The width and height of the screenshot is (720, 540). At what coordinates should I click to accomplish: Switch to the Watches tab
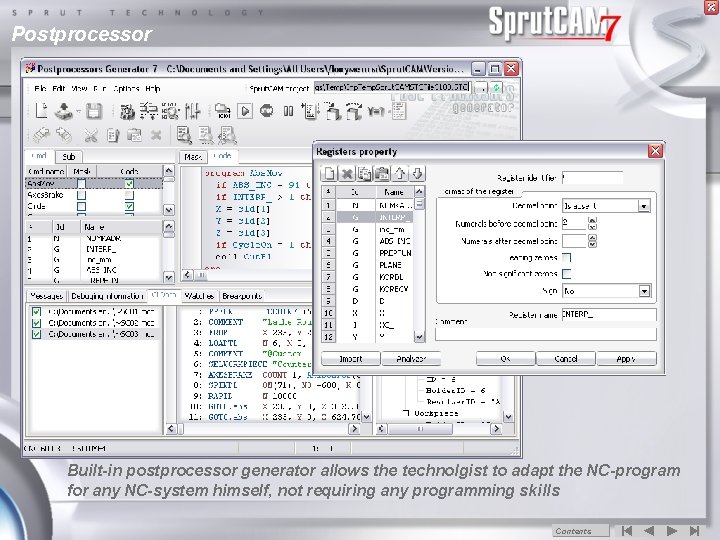tap(199, 296)
